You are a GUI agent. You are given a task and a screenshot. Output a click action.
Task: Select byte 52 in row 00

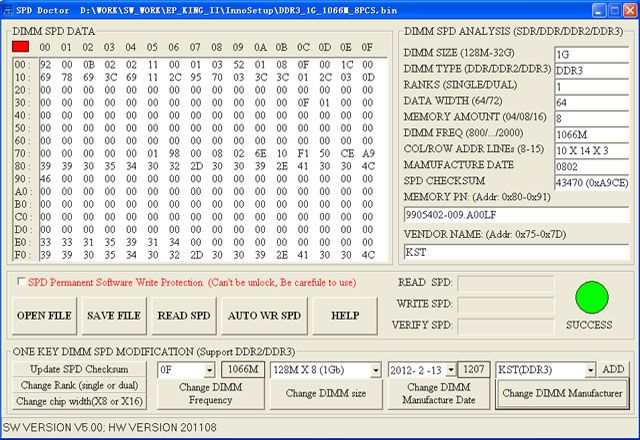[239, 64]
